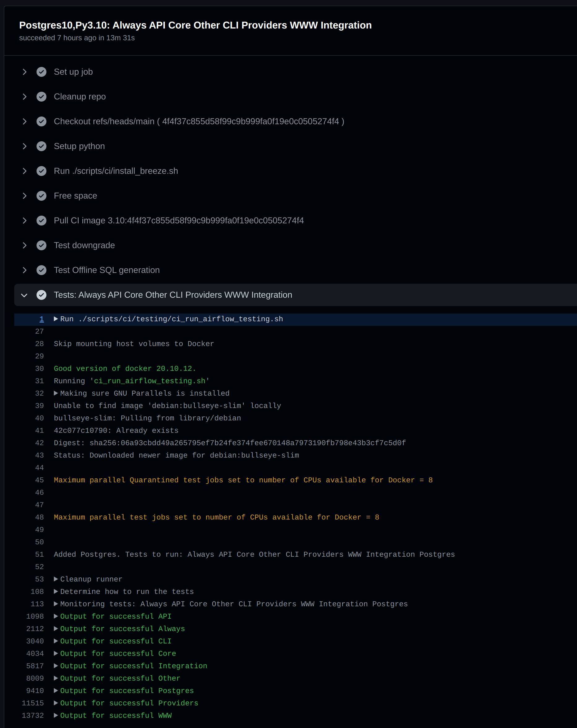577x728 pixels.
Task: Expand Output for successful Always group
Action: [56, 629]
